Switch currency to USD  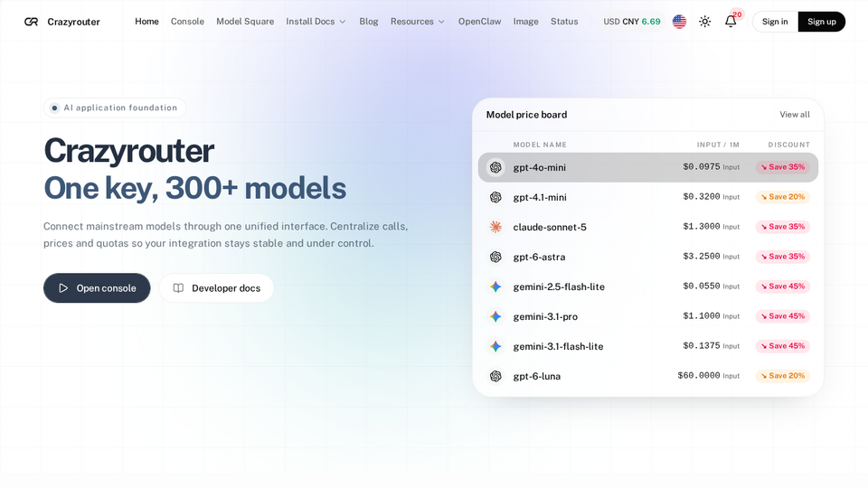click(612, 22)
